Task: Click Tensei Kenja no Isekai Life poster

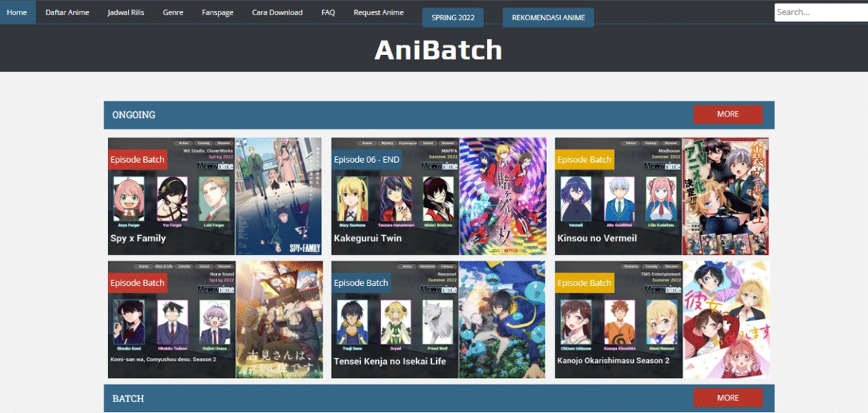Action: [x=503, y=320]
